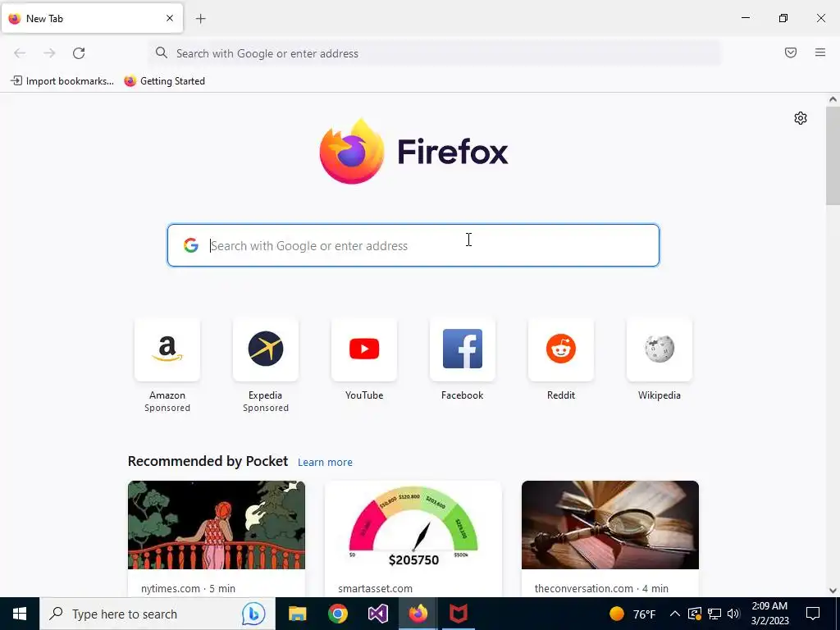This screenshot has height=630, width=840.
Task: Open the Windows Start menu
Action: [x=20, y=614]
